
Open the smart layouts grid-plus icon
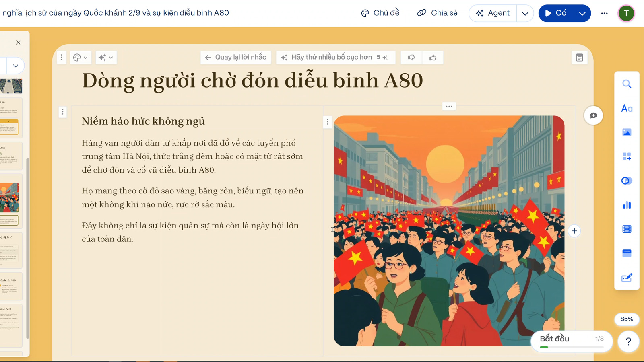pyautogui.click(x=627, y=156)
